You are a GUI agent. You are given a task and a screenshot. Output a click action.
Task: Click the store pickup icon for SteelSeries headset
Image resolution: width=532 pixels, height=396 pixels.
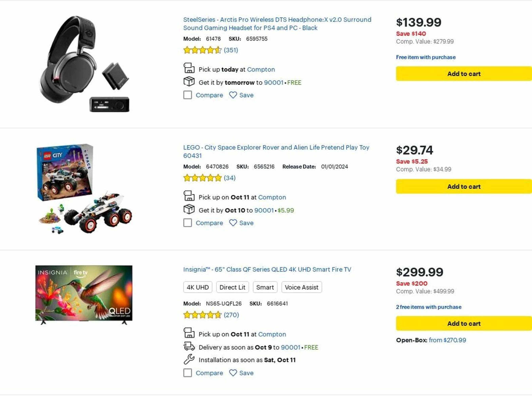point(189,68)
